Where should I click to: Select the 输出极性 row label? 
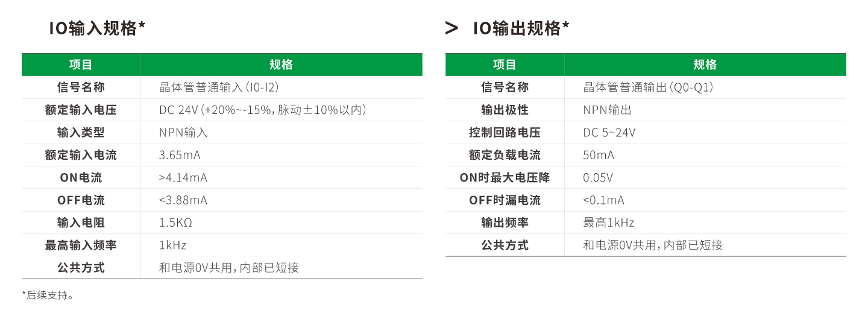coord(505,110)
